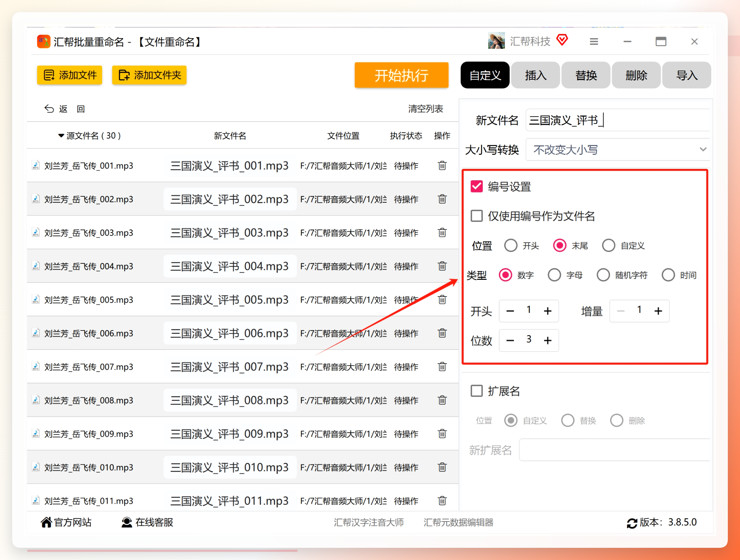Click the 汇帮科技 user avatar

coord(496,41)
